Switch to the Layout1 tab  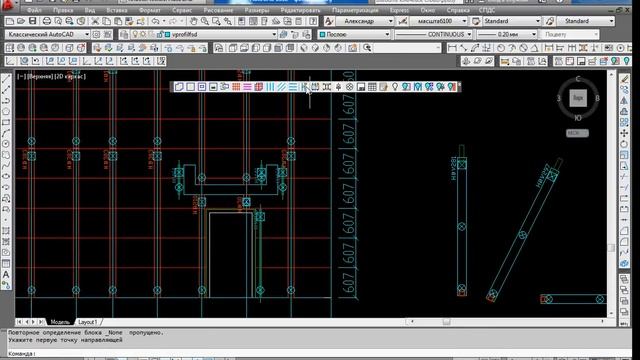coord(88,322)
